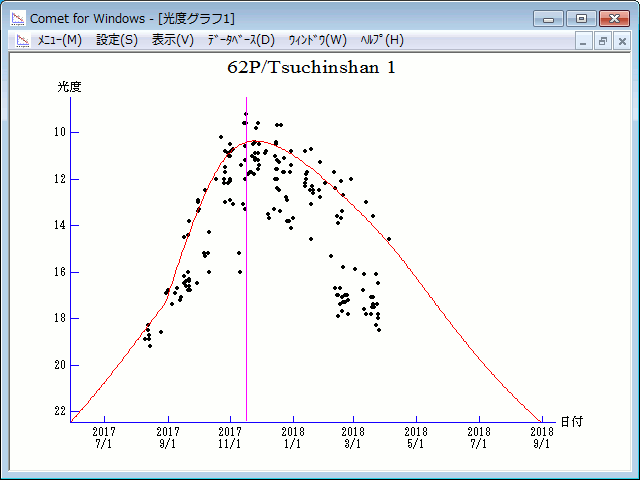The height and width of the screenshot is (480, 640).
Task: Click the 光度 magnitude axis label
Action: [x=69, y=87]
